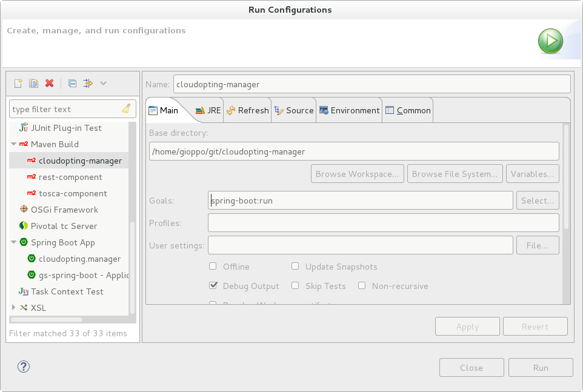Click the Task Context Test icon
The width and height of the screenshot is (583, 392).
[x=24, y=291]
